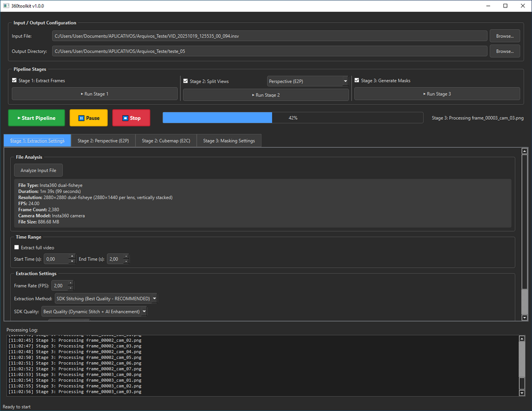Screen dimensions: 532x411
Task: Click the 'Frame Count: 2,380' line
Action: (38, 210)
